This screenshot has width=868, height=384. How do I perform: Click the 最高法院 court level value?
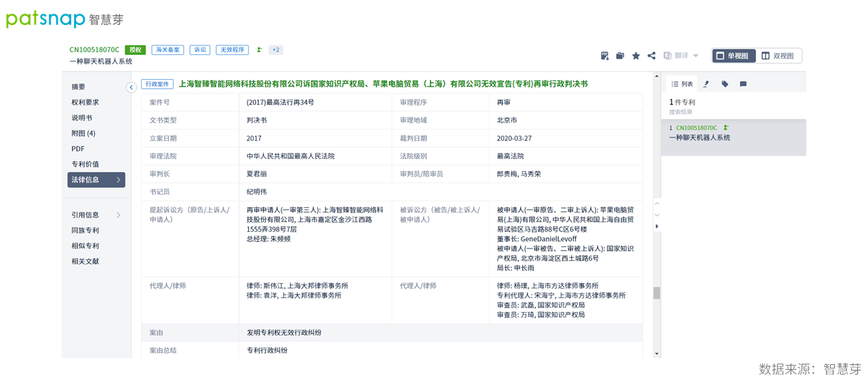(x=511, y=156)
